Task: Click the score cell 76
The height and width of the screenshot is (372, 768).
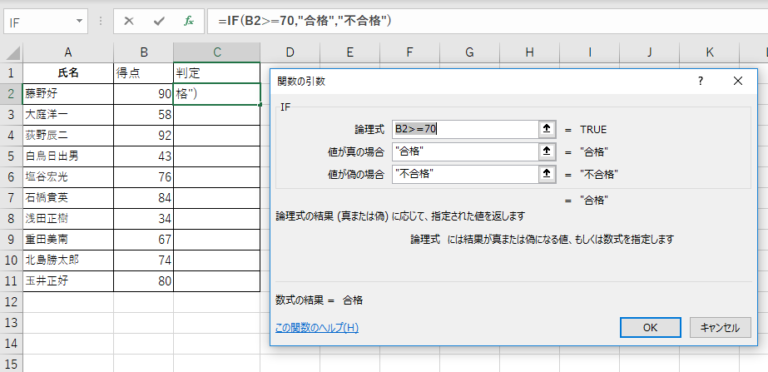Action: pos(144,177)
